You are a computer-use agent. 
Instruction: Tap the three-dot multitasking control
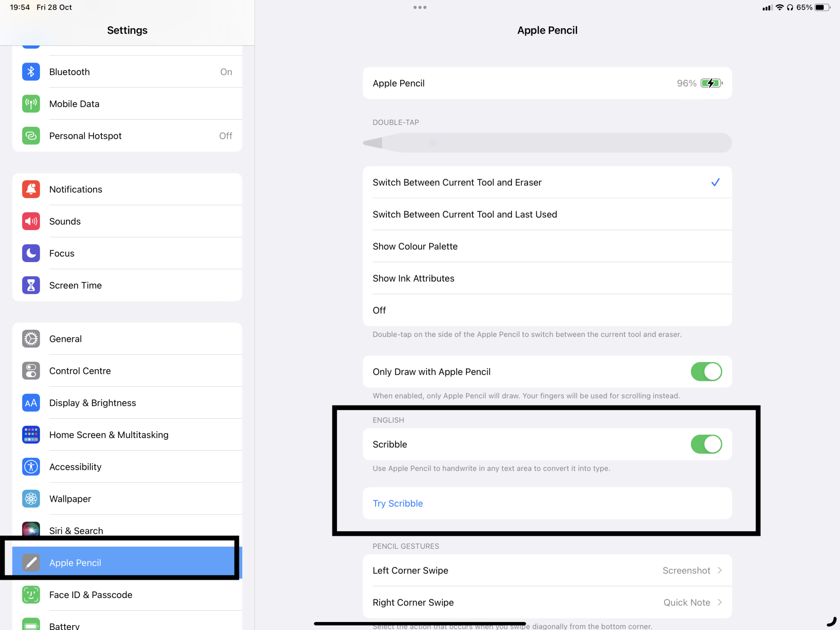[420, 8]
